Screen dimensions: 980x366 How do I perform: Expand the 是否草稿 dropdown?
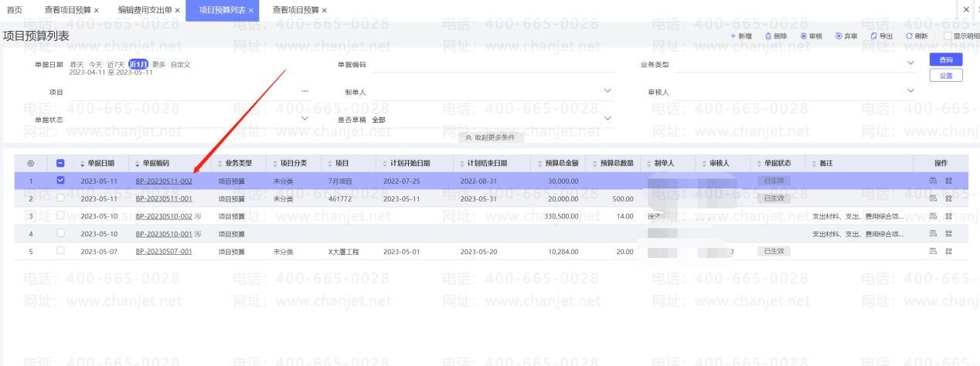pyautogui.click(x=607, y=119)
